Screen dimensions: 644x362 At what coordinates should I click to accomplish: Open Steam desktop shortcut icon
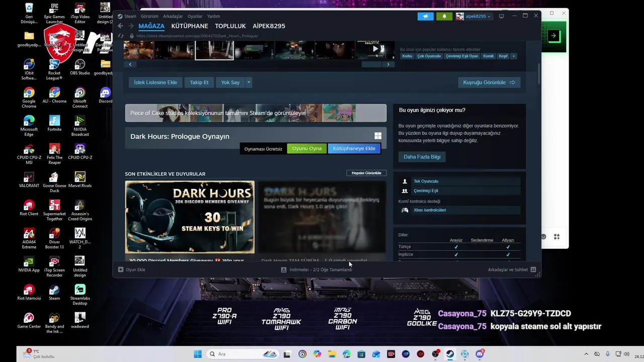pyautogui.click(x=54, y=292)
